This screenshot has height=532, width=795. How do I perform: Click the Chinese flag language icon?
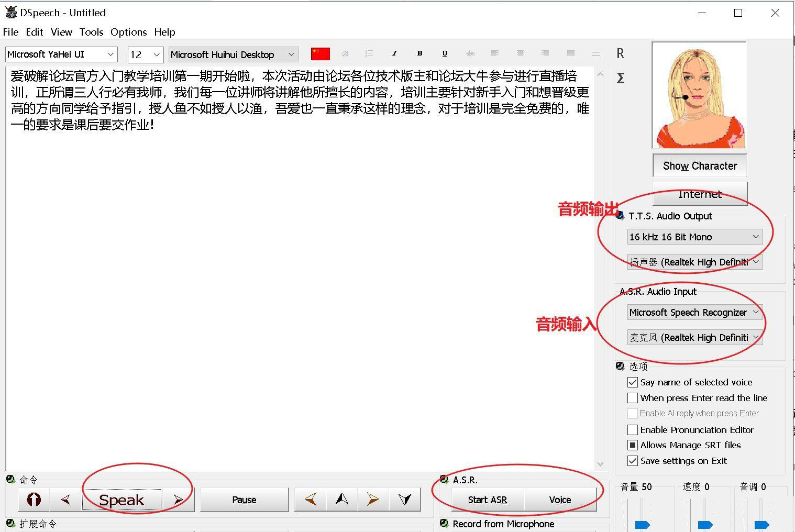pyautogui.click(x=320, y=53)
